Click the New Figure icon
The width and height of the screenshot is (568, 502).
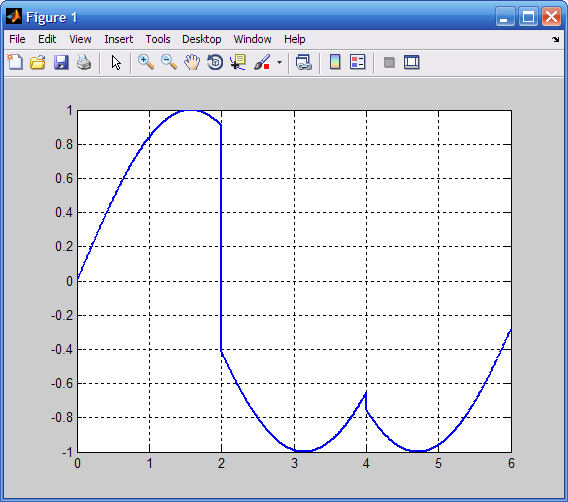pos(15,62)
